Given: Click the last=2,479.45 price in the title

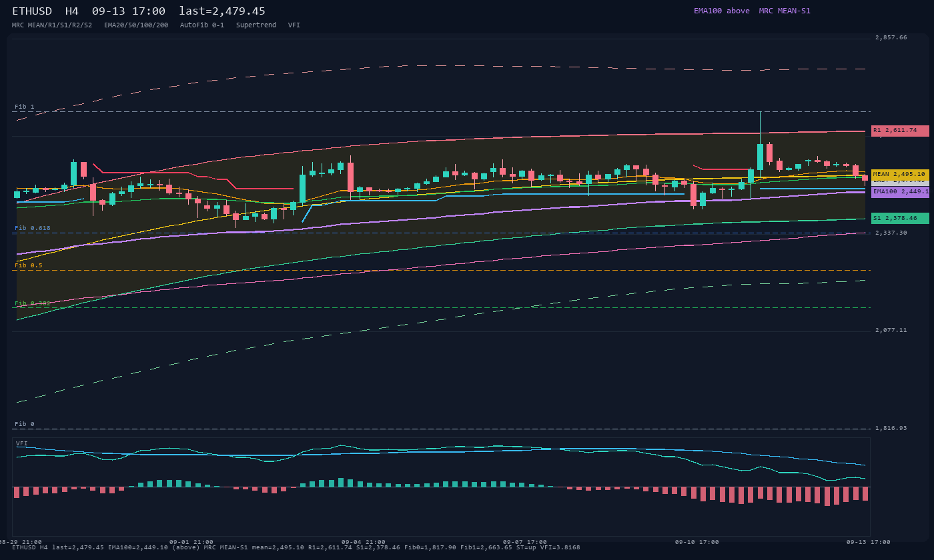Looking at the screenshot, I should click(x=222, y=11).
